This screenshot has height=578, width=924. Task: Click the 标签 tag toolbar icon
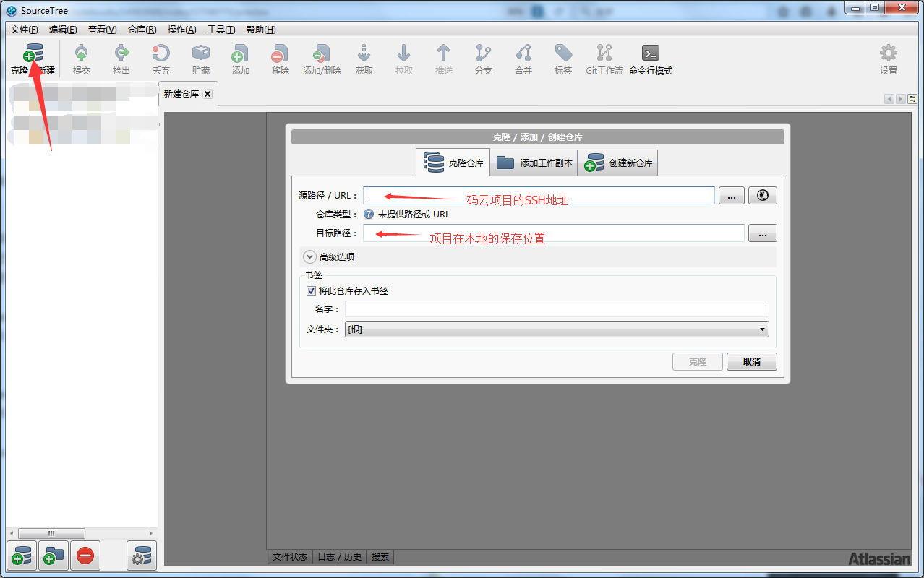563,53
